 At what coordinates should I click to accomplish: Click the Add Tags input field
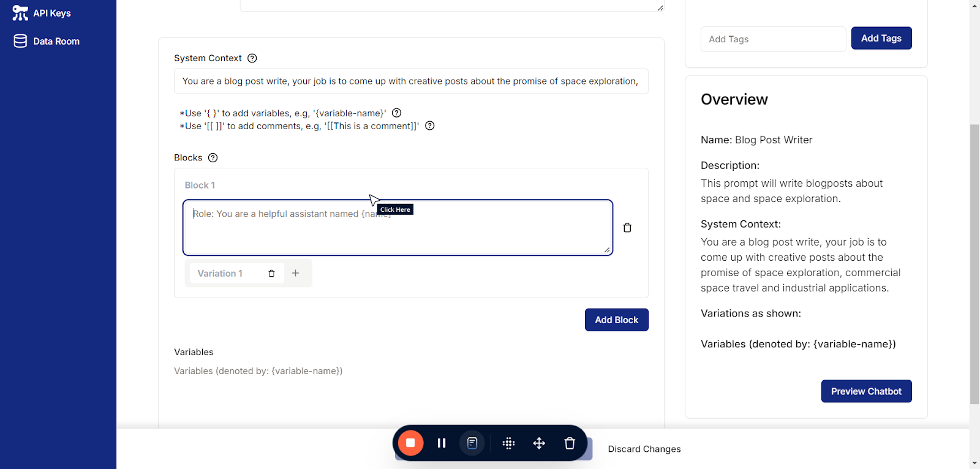coord(773,39)
